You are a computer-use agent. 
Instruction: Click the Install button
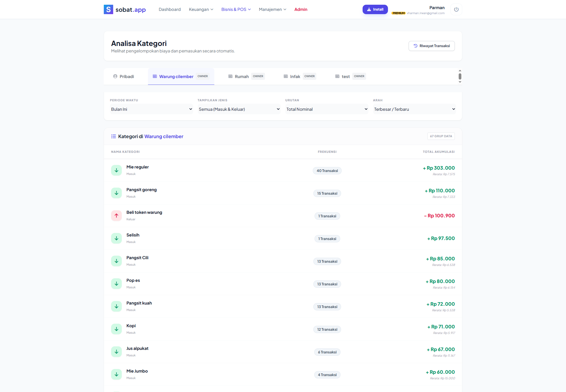pos(375,9)
